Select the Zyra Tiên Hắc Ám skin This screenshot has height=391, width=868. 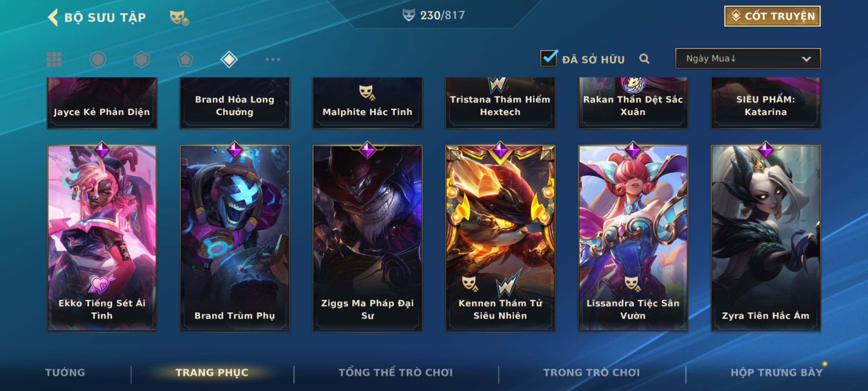766,238
